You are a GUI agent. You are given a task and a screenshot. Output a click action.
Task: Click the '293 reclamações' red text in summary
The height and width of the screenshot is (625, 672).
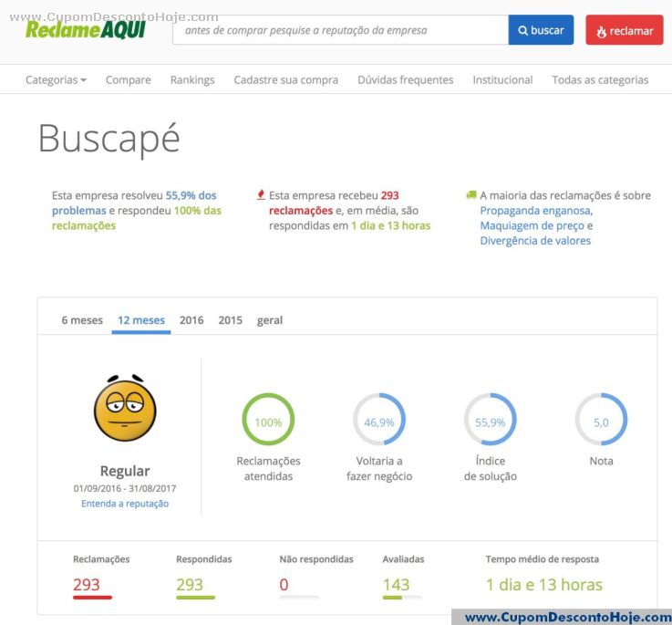point(334,203)
